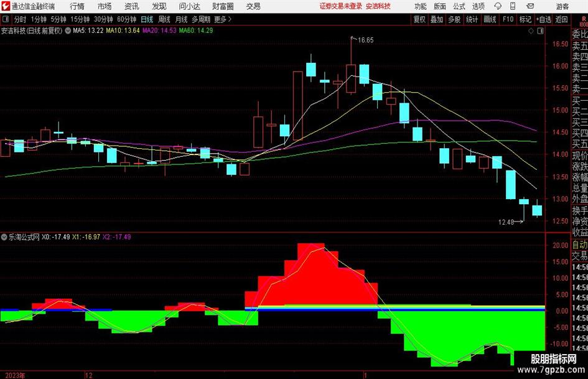This screenshot has width=588, height=379.
Task: Open the mail envelope icon
Action: [x=530, y=6]
